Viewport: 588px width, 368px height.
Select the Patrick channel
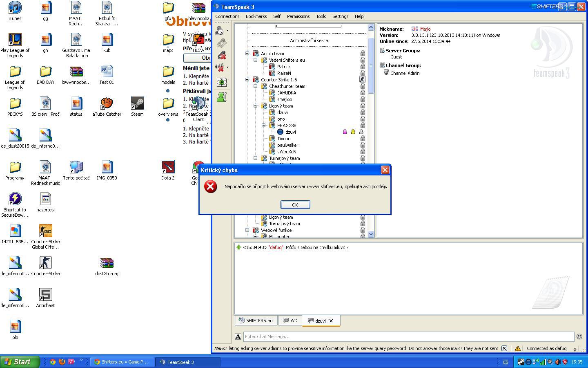(x=284, y=67)
